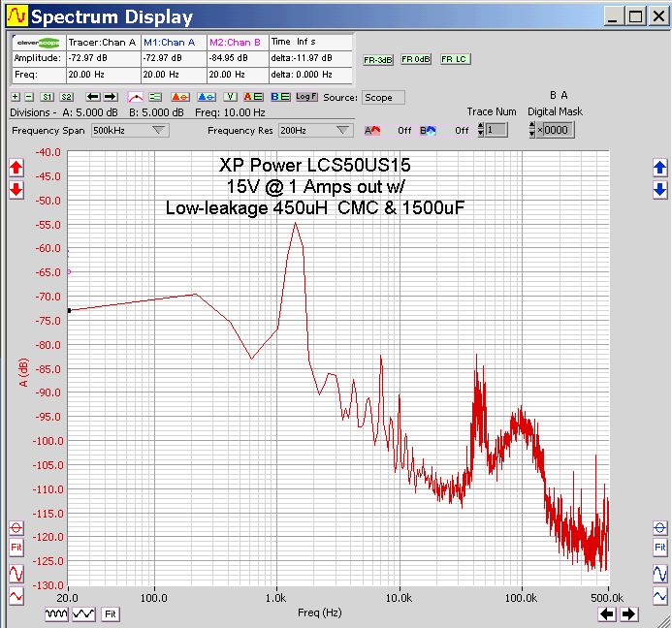Click the red triangle channel A marker icon
The image size is (672, 628).
click(x=180, y=97)
